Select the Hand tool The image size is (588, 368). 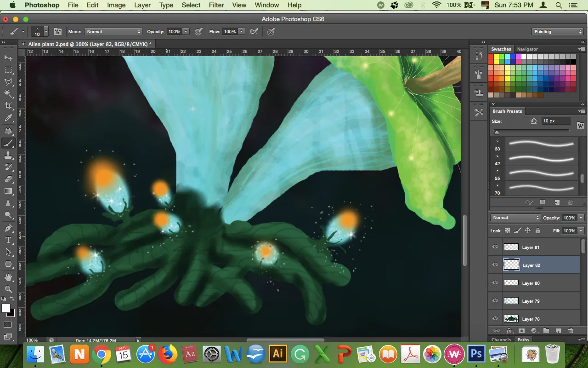[x=8, y=277]
